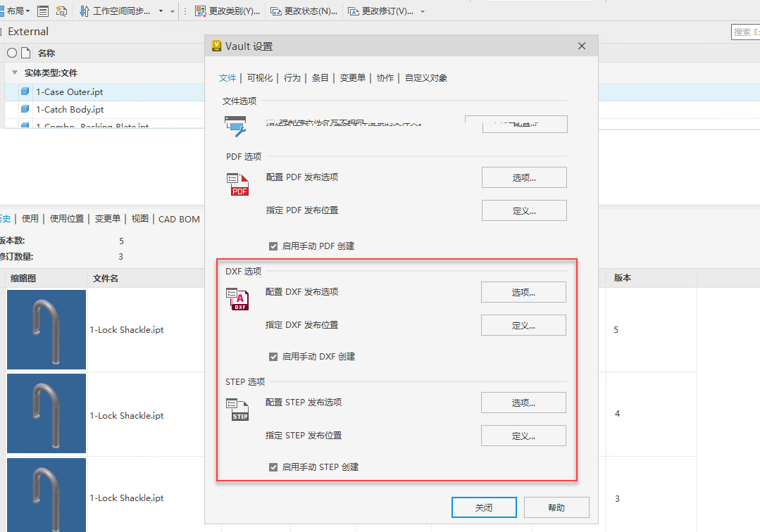Screen dimensions: 760x532
Task: Click the preview pane list icon in toolbar
Action: pyautogui.click(x=43, y=11)
